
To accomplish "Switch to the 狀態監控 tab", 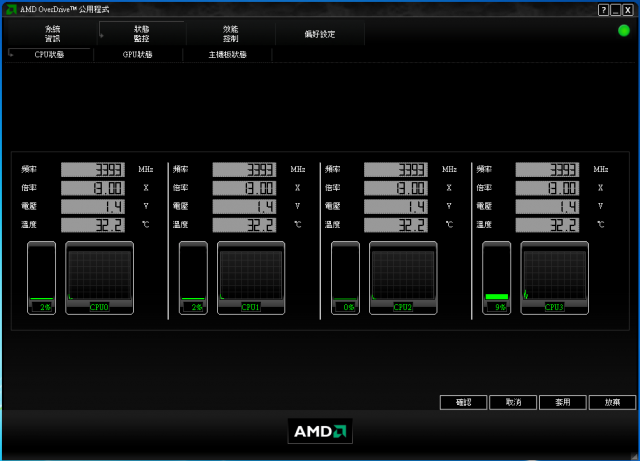I will coord(142,33).
